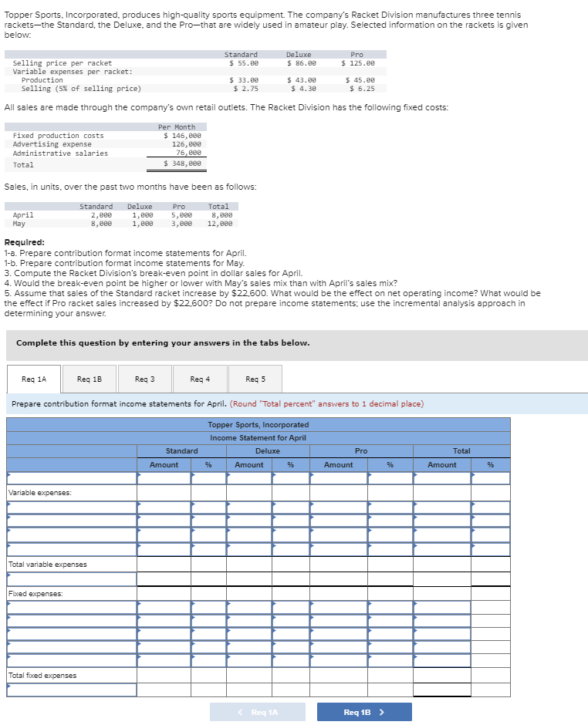Screen dimensions: 588x725
Task: Click Standard Amount field in first variable expense line
Action: coord(164,507)
